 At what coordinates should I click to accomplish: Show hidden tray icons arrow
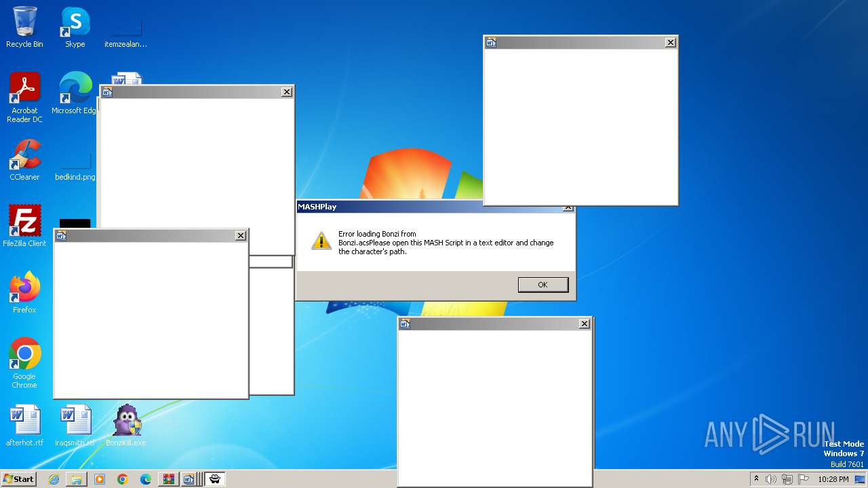point(756,479)
